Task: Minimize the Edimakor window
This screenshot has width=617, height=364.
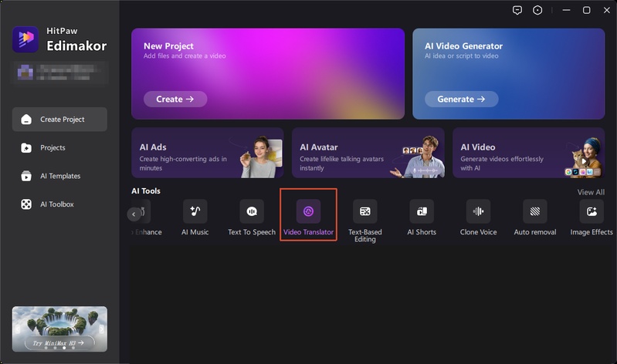Action: pos(566,10)
